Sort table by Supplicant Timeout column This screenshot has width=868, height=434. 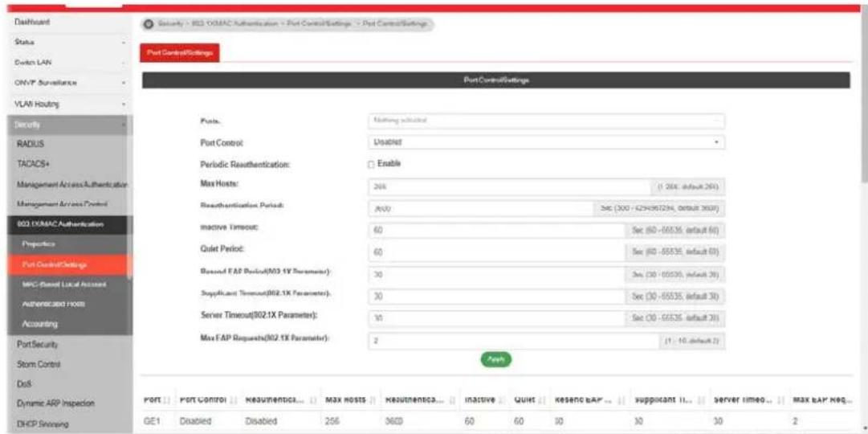tap(670, 399)
